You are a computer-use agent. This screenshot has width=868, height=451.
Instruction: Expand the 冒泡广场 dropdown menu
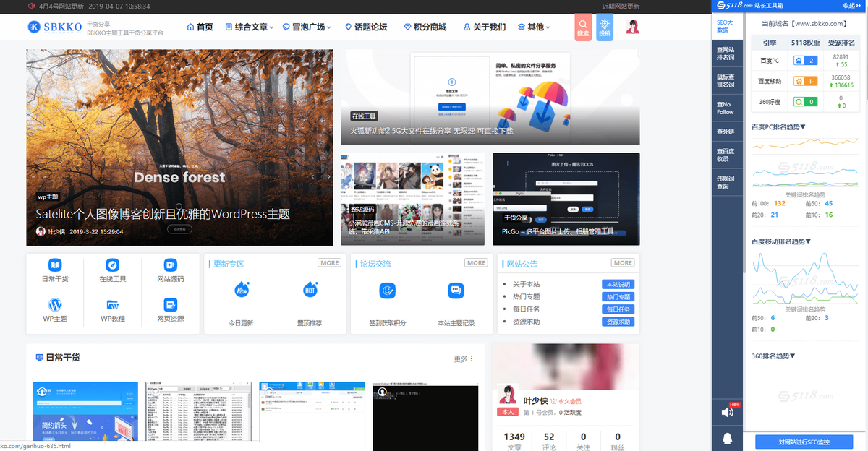[307, 27]
